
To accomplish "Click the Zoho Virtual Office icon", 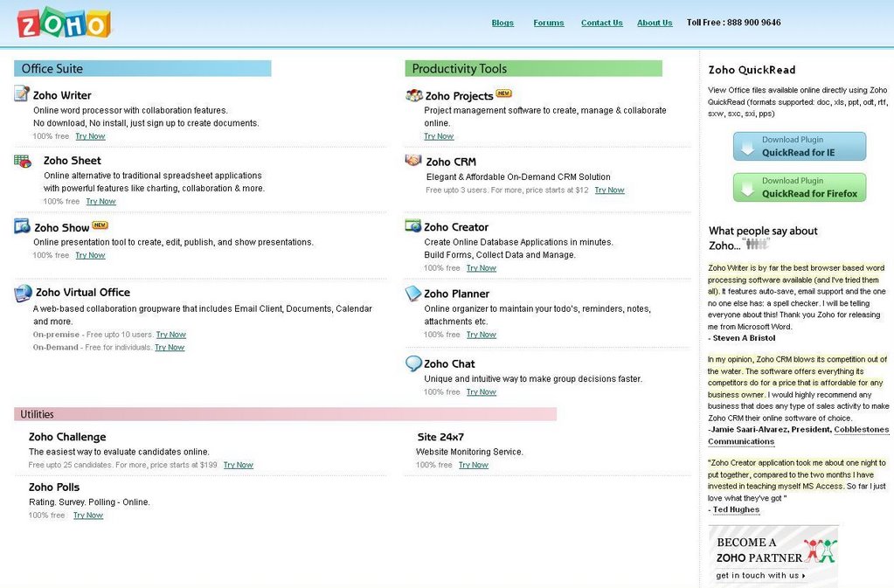I will [x=23, y=293].
